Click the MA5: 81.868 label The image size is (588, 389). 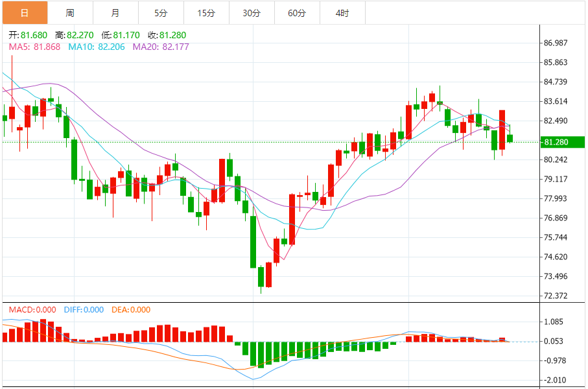click(34, 47)
